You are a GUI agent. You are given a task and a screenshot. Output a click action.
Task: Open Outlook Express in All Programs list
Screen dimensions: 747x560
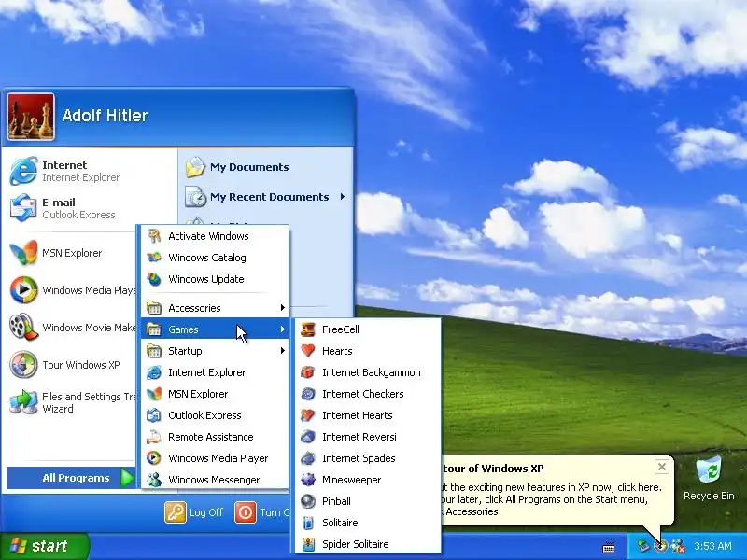215,415
